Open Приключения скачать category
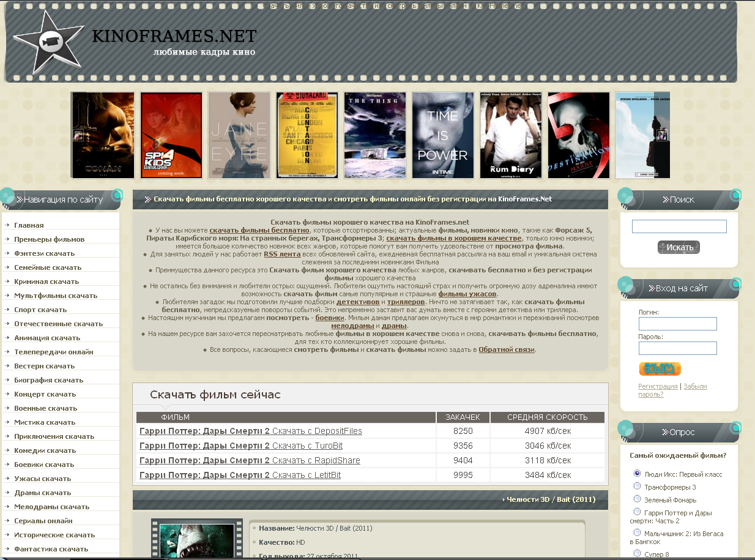This screenshot has width=755, height=560. tap(54, 436)
